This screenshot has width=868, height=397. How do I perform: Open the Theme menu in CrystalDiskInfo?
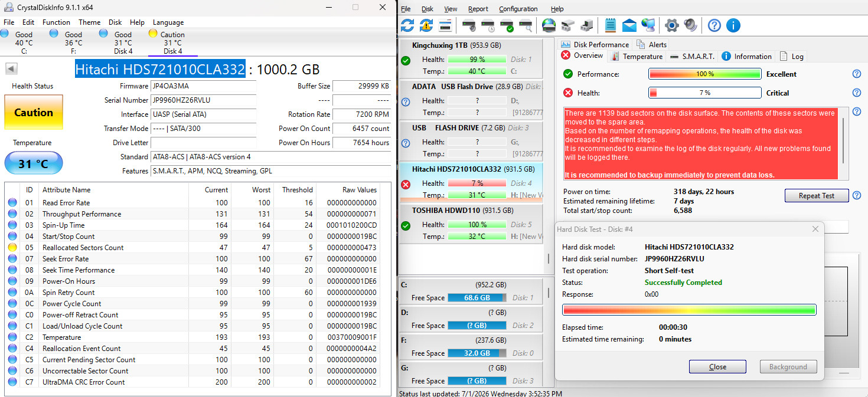89,22
